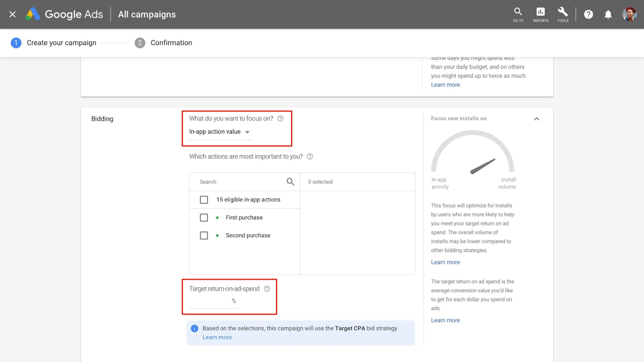Viewport: 644px width, 362px height.
Task: Collapse the 'Focus new installs on' panel
Action: 536,119
